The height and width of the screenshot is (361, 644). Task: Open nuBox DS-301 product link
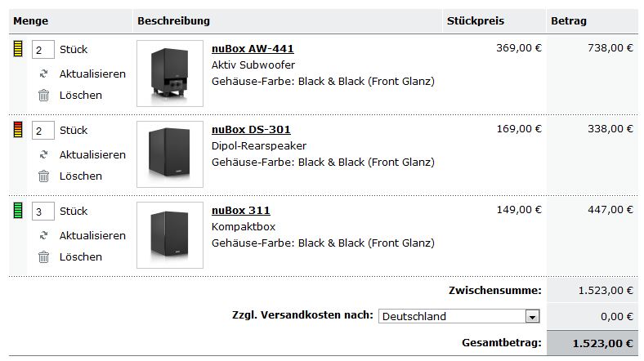pyautogui.click(x=250, y=130)
